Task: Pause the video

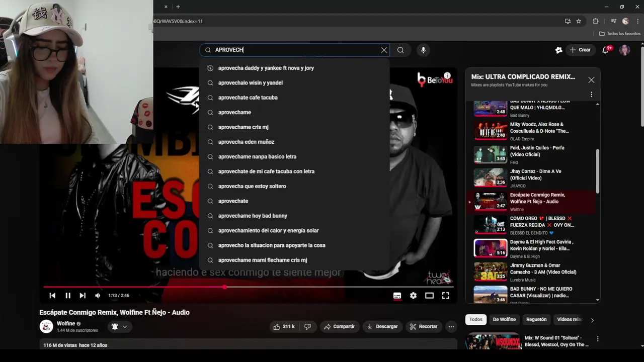Action: (68, 296)
